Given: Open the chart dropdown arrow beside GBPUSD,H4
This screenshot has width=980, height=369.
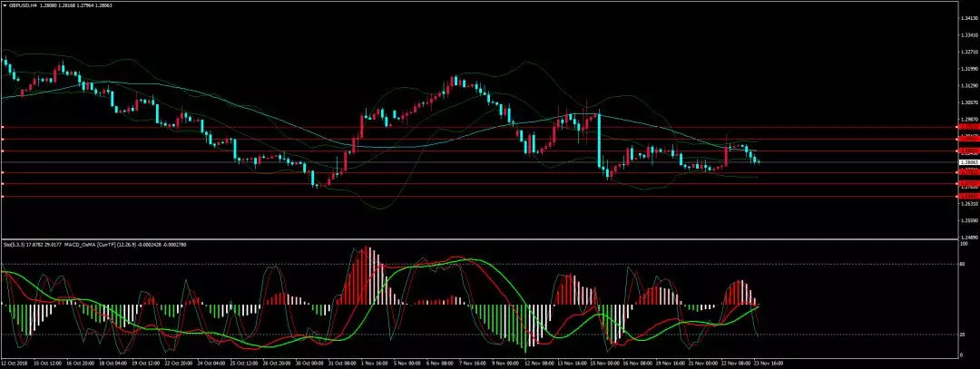Looking at the screenshot, I should point(5,5).
